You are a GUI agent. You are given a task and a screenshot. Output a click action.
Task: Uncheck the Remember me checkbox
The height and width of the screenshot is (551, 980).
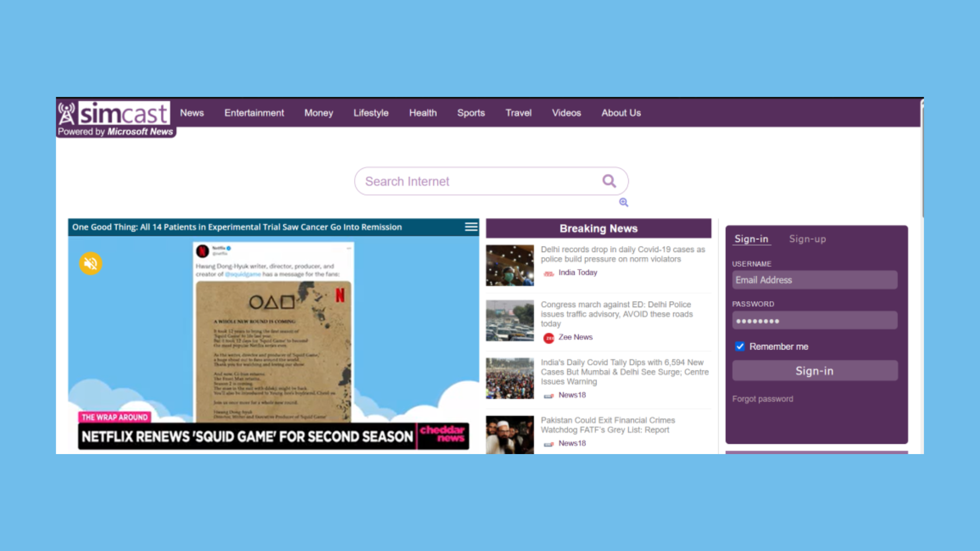(740, 346)
